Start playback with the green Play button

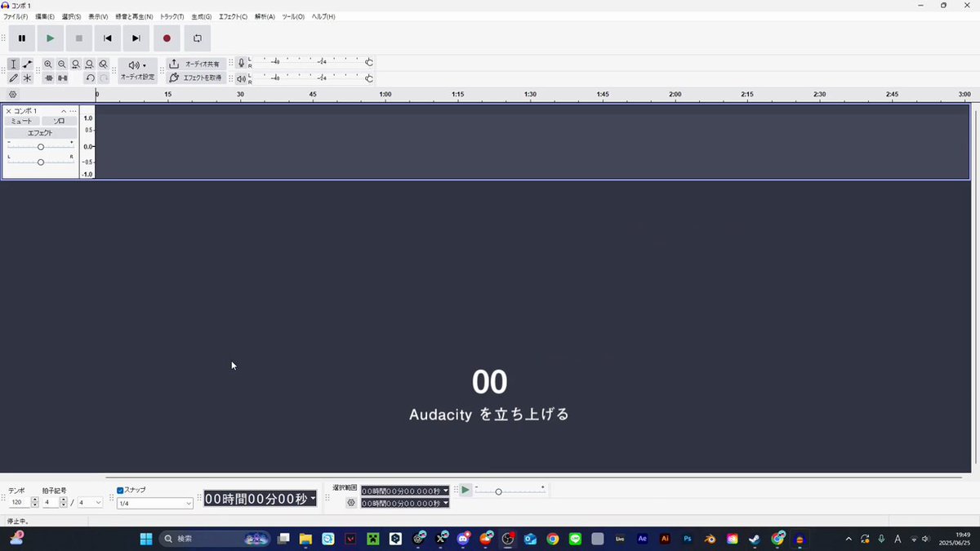click(x=51, y=38)
